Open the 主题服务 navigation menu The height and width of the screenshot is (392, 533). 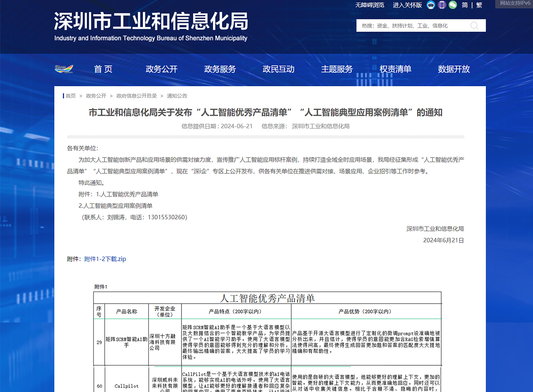337,69
